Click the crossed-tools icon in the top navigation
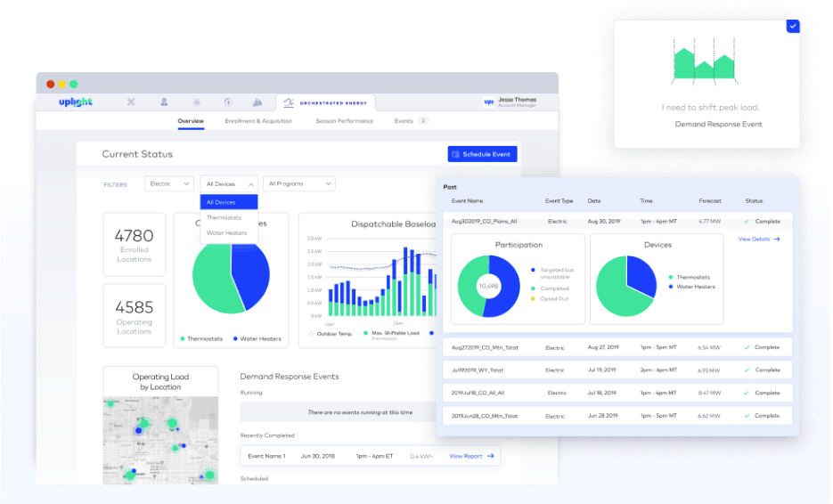 click(131, 102)
